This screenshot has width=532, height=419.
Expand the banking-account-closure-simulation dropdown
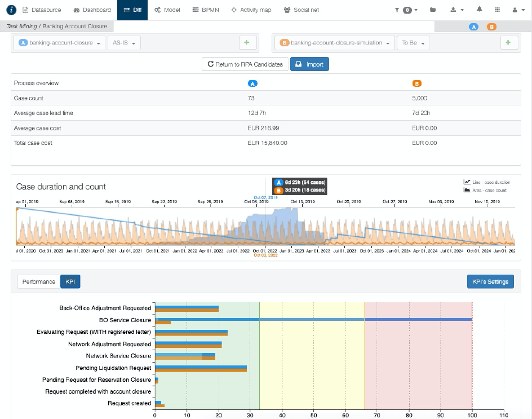pos(335,43)
